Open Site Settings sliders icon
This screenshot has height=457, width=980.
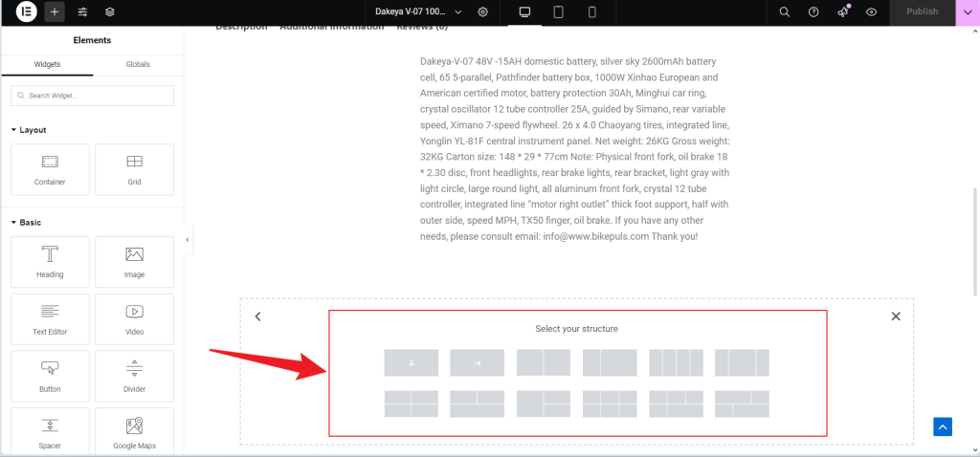point(82,12)
